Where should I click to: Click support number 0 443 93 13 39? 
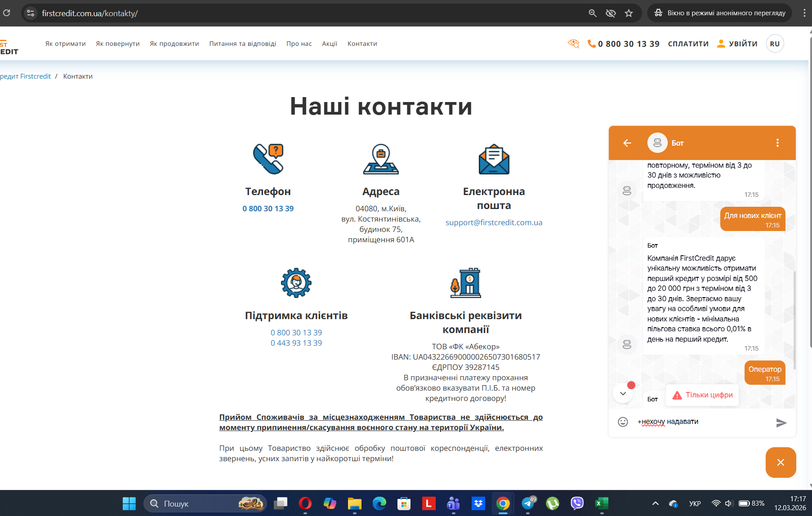[x=296, y=343]
